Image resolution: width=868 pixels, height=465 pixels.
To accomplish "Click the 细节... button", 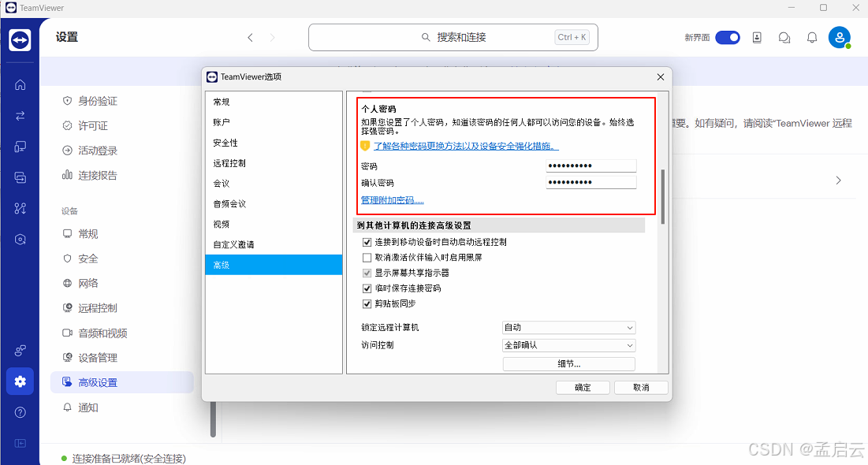I will point(568,363).
